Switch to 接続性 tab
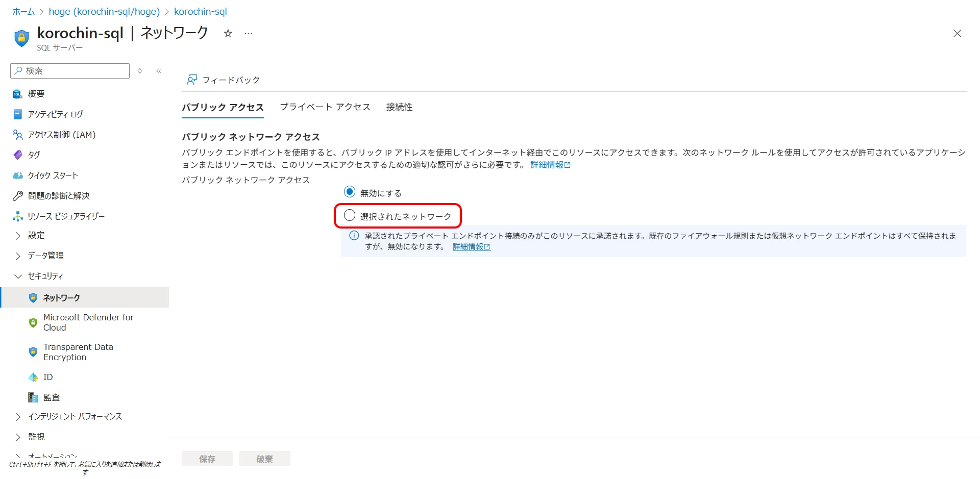 (x=399, y=107)
